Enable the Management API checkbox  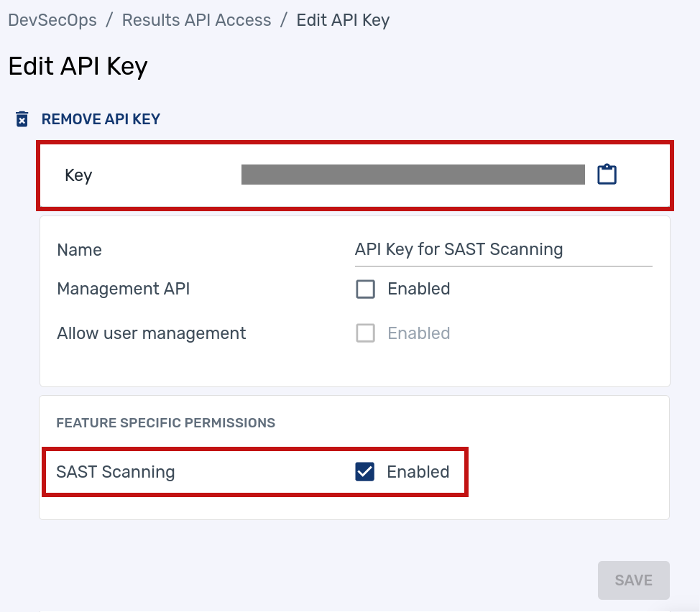point(366,289)
